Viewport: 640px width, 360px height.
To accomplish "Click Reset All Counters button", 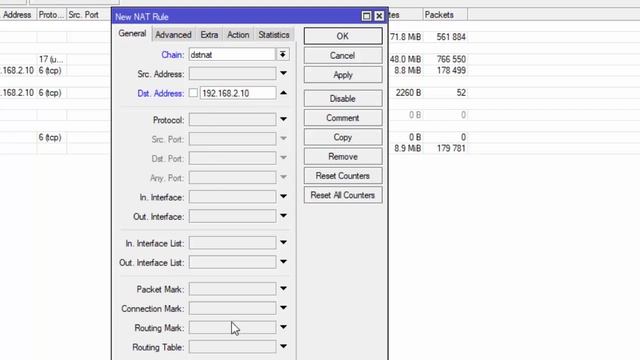I will (343, 195).
